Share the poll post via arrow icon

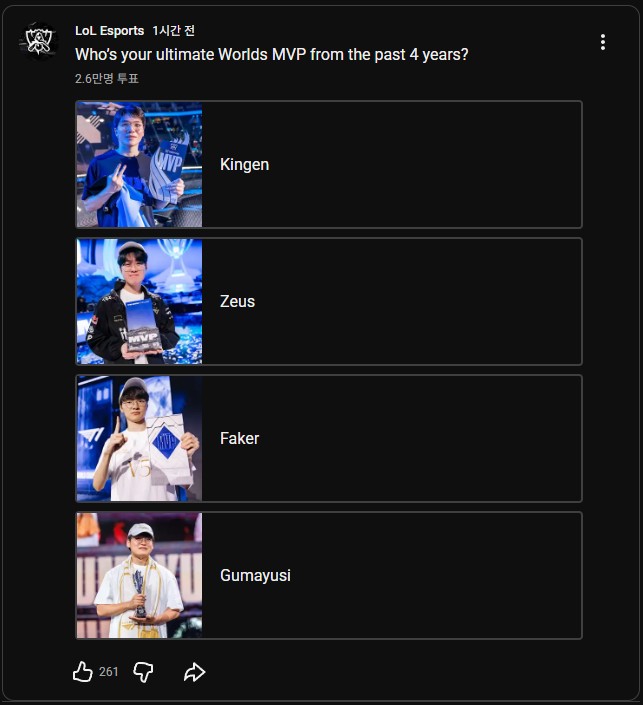pyautogui.click(x=194, y=672)
